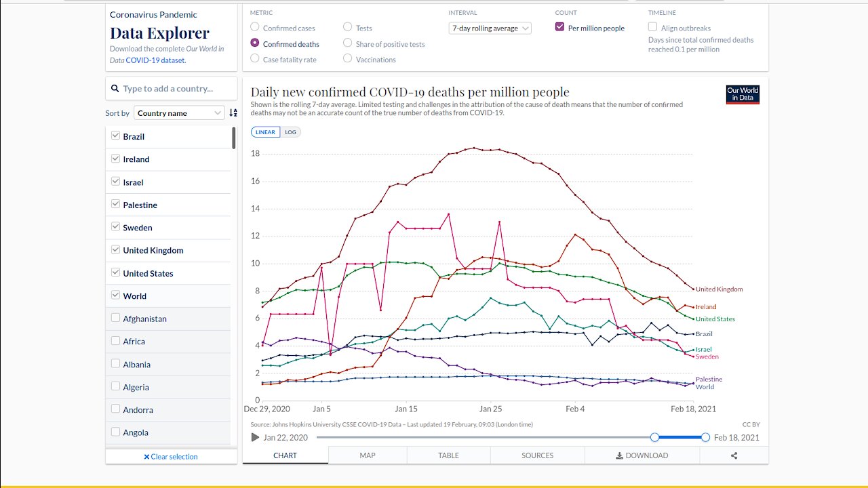Viewport: 868px width, 488px height.
Task: Click the Data Explorer heading
Action: click(x=159, y=33)
